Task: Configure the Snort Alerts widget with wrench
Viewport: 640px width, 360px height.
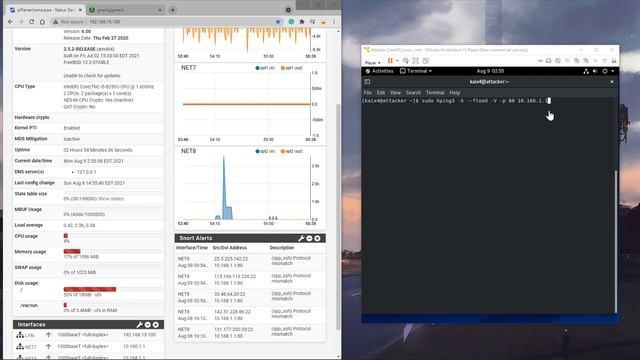Action: [301, 238]
